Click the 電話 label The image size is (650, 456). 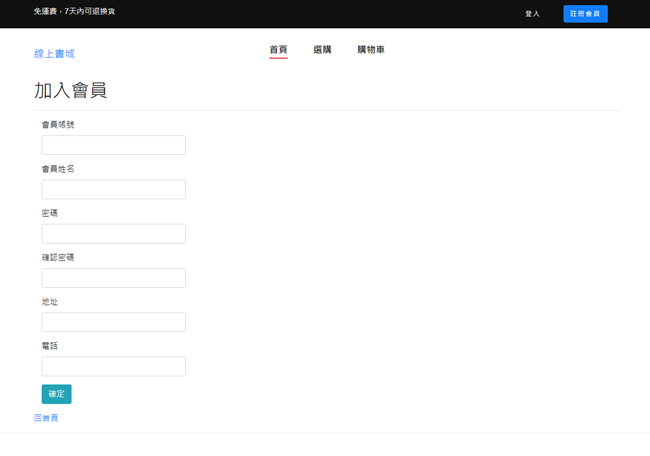(50, 346)
